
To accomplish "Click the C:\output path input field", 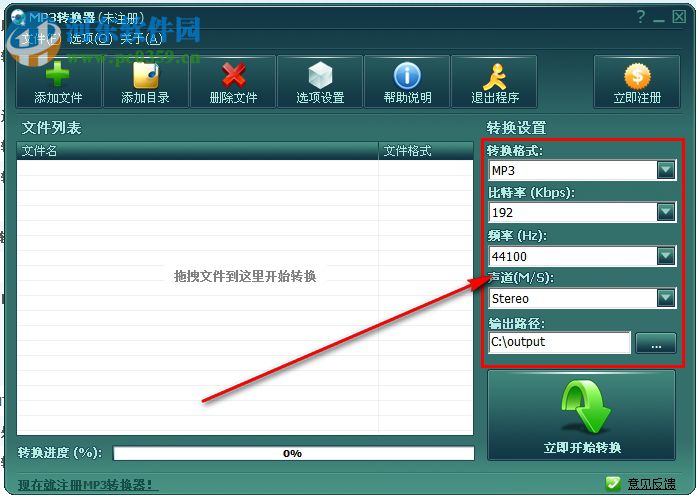I will 559,342.
